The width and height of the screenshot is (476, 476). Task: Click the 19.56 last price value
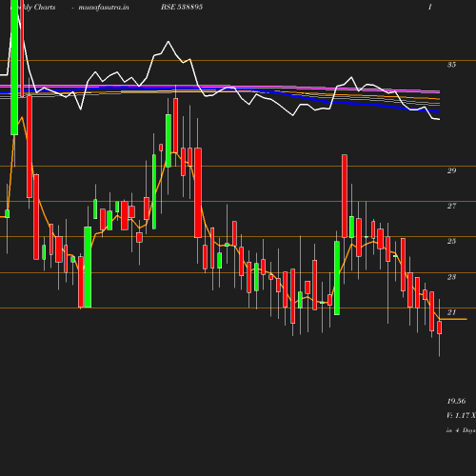pyautogui.click(x=456, y=401)
